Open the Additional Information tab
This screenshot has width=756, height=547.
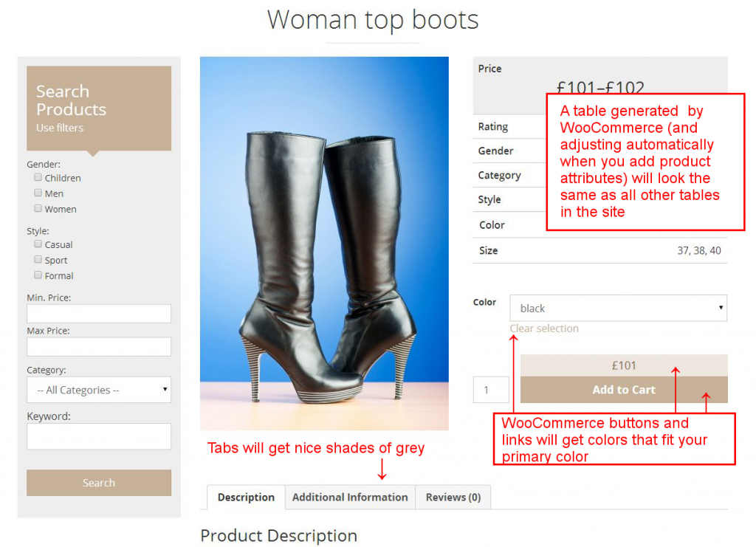point(350,498)
